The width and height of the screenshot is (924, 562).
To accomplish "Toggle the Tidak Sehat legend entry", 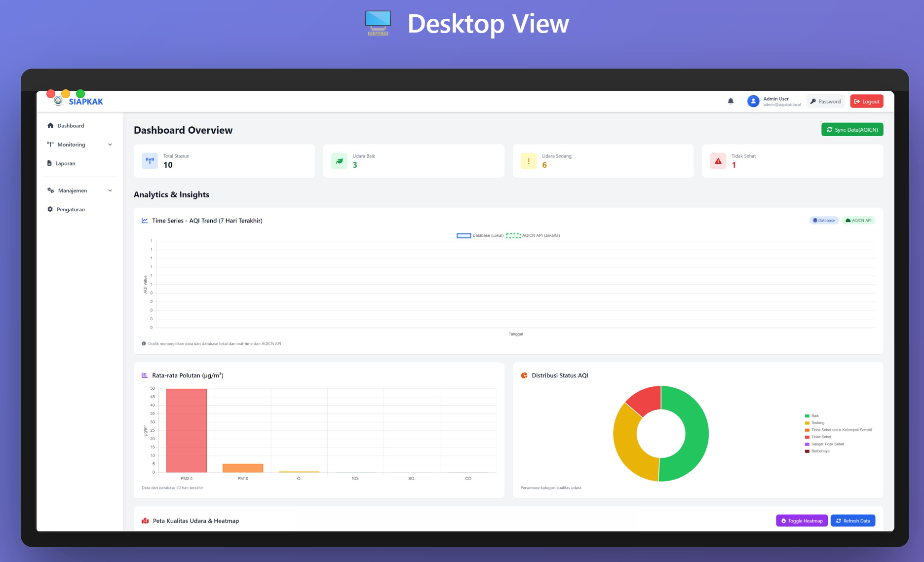I will coord(818,437).
